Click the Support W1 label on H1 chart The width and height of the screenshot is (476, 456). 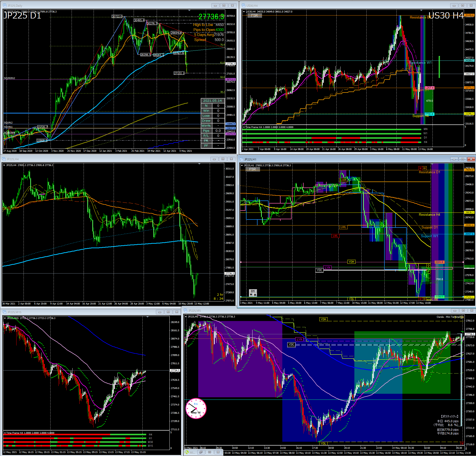429,236
